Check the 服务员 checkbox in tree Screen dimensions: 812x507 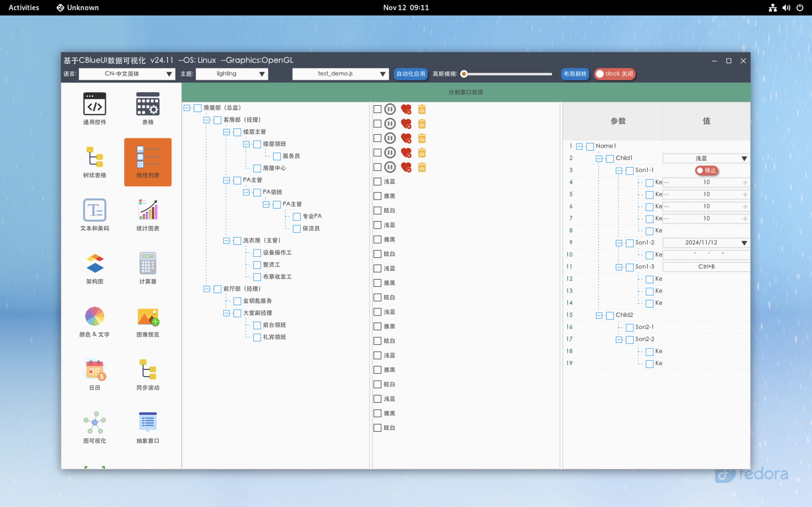pyautogui.click(x=277, y=156)
